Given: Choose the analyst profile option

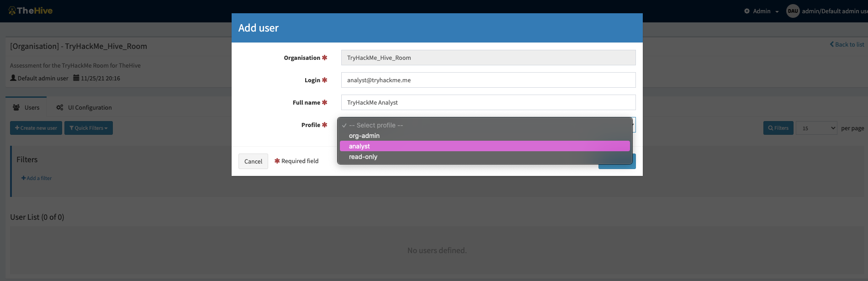Looking at the screenshot, I should point(360,146).
